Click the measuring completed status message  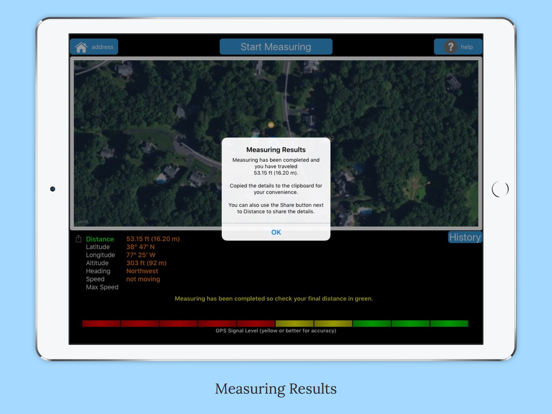pyautogui.click(x=274, y=299)
